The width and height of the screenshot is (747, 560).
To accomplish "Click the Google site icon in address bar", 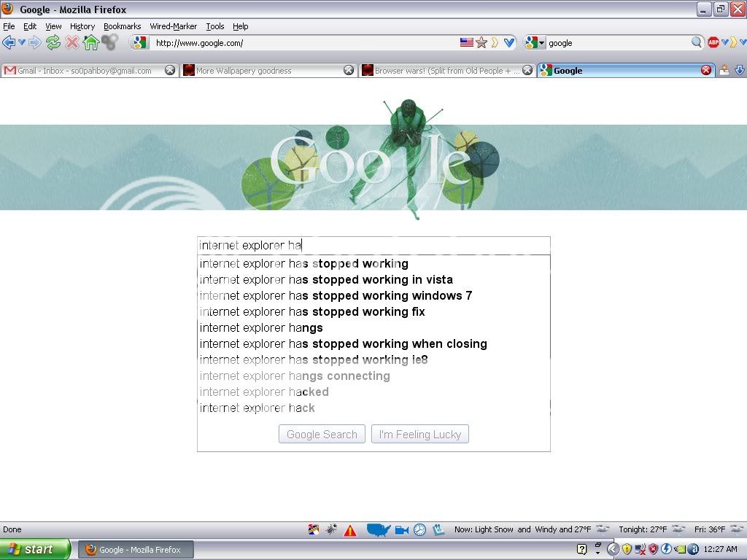I will tap(140, 43).
